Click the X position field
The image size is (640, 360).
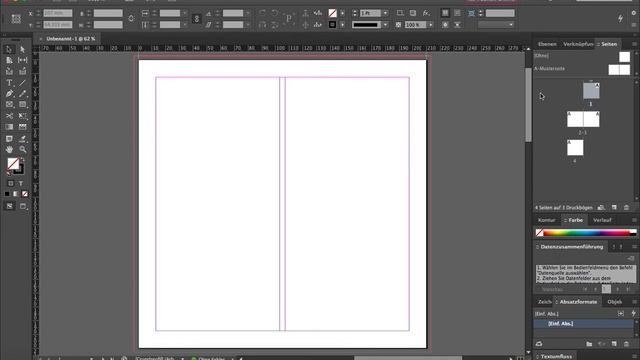tap(58, 13)
